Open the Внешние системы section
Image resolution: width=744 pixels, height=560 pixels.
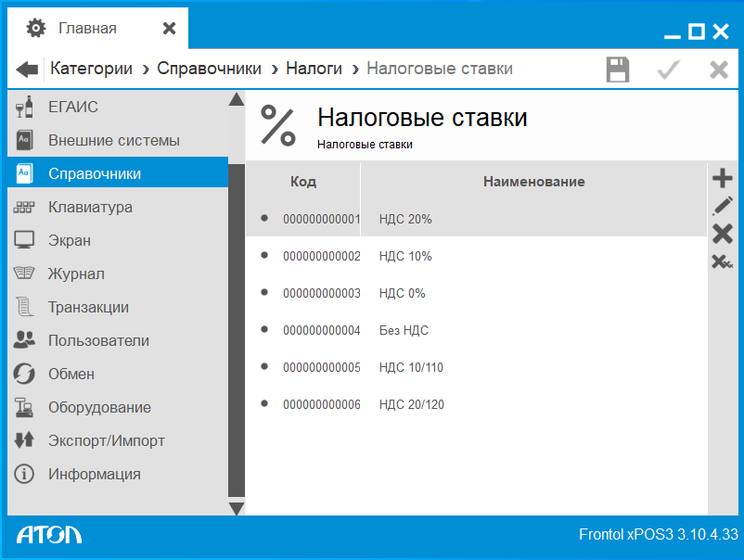point(118,140)
